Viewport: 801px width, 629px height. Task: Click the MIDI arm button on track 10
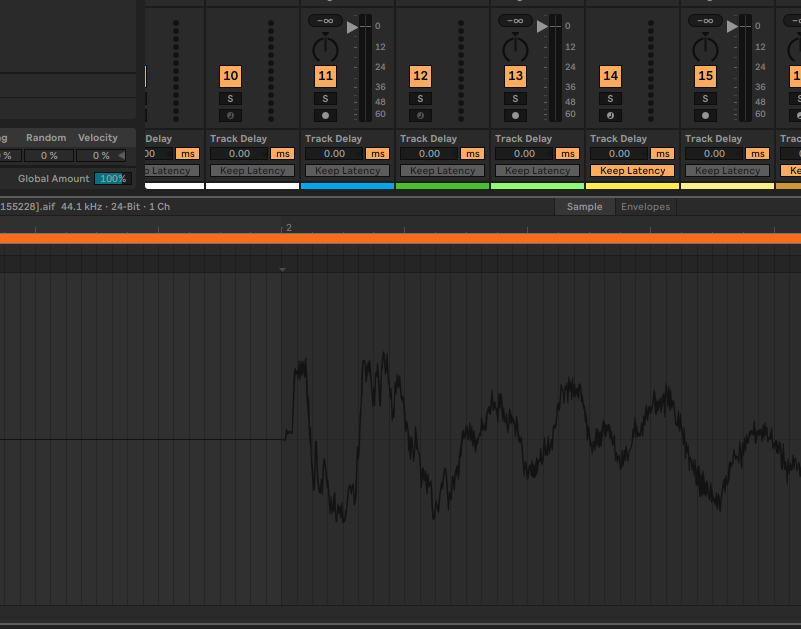pos(230,115)
